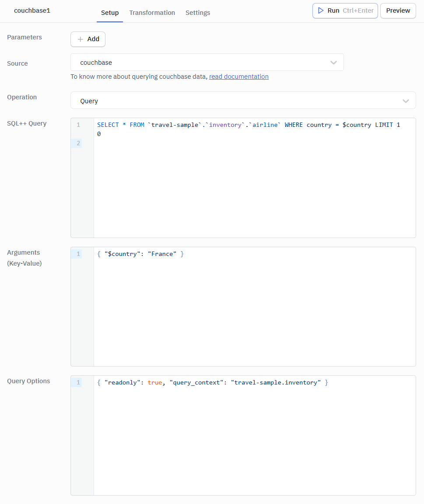Expand the Operation dropdown showing Query
This screenshot has height=504, width=424.
tap(405, 100)
